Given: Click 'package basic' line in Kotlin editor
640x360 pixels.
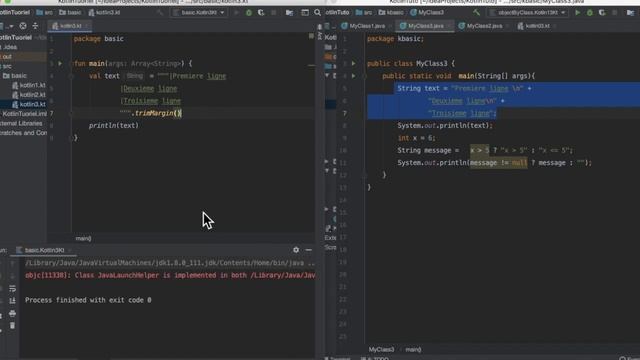Looking at the screenshot, I should coord(98,39).
